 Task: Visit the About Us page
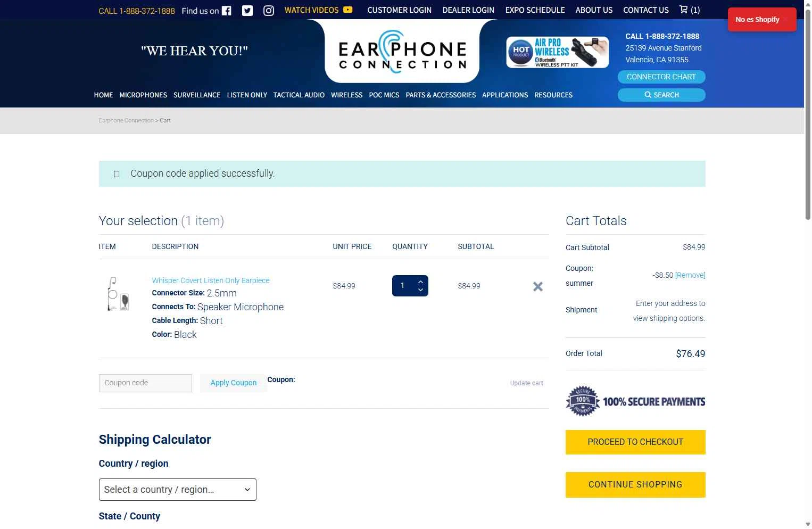click(594, 10)
